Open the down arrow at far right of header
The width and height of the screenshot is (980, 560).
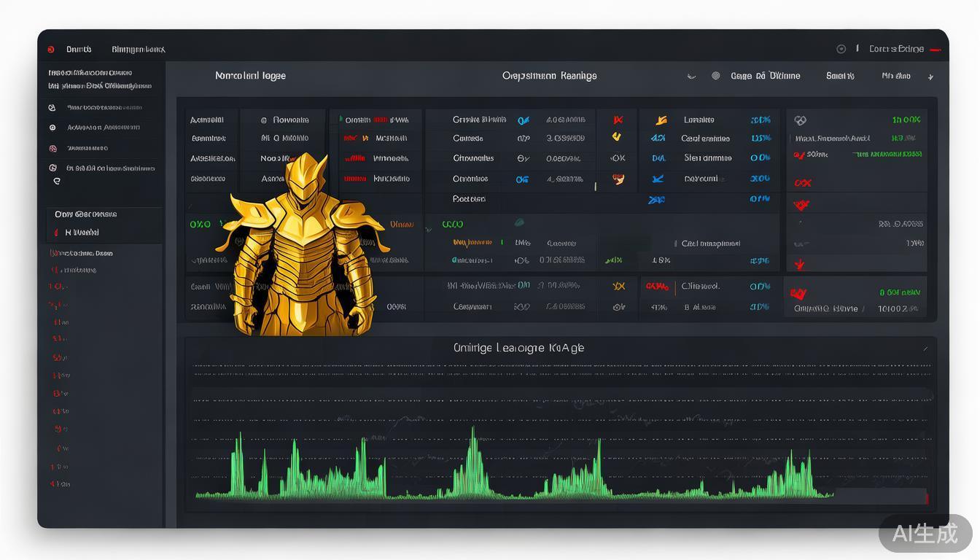(930, 77)
